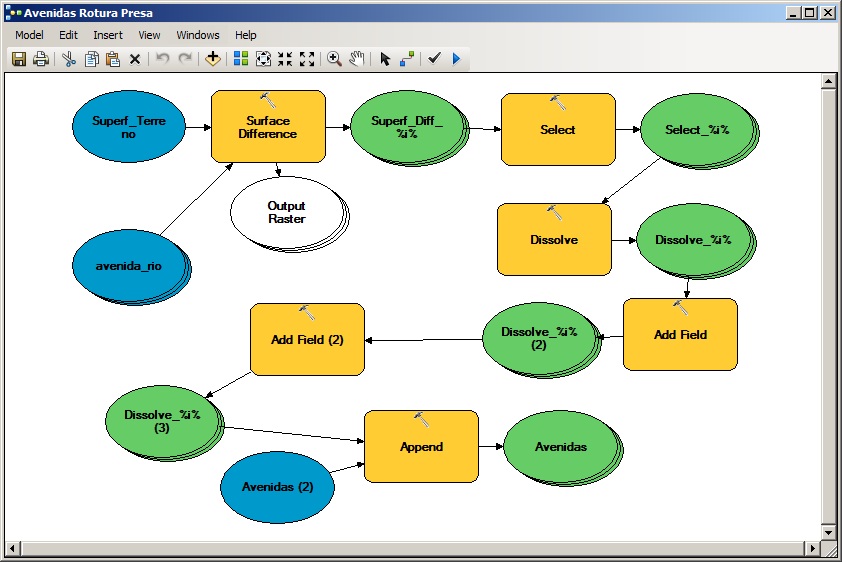This screenshot has height=562, width=842.
Task: Click the Superf_Terreno input variable
Action: coord(128,126)
